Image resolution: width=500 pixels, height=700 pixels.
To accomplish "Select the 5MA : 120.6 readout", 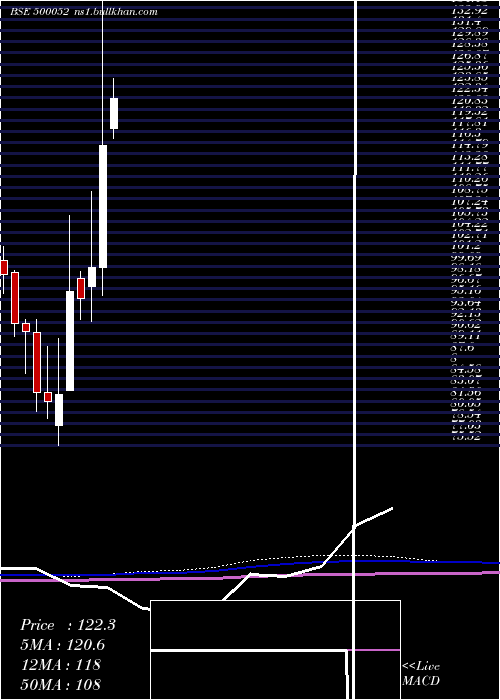I will click(x=63, y=645).
